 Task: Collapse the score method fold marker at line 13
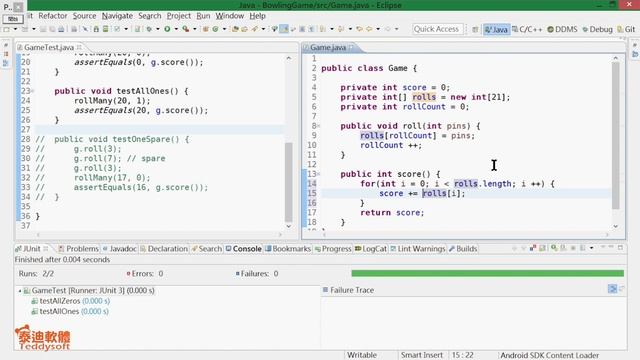319,174
